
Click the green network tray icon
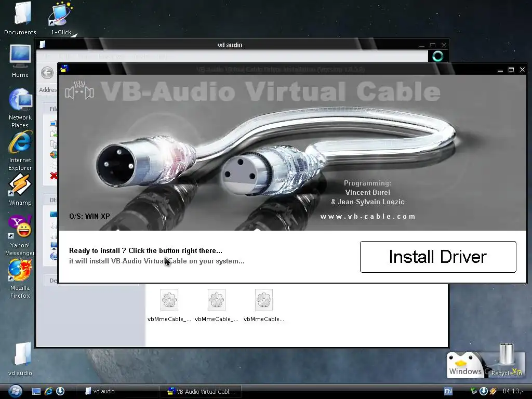click(x=474, y=391)
